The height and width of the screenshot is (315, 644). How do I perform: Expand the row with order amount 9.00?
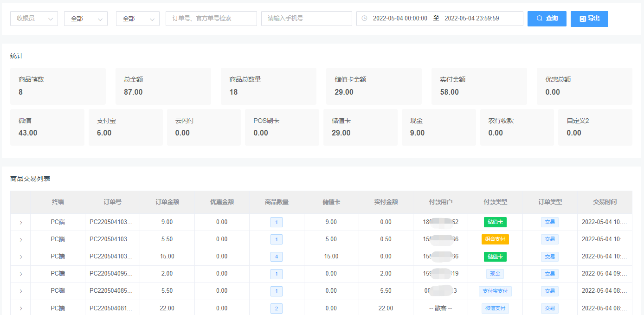pyautogui.click(x=20, y=222)
